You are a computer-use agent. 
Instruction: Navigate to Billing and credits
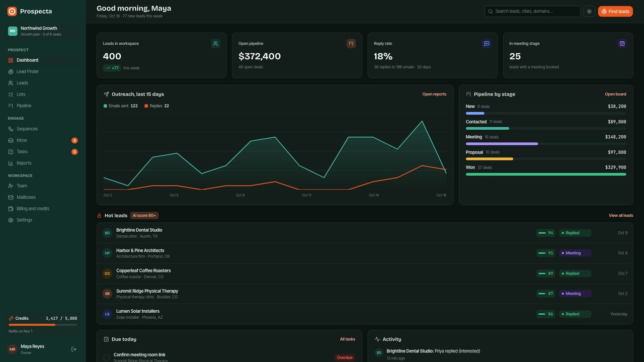pyautogui.click(x=43, y=209)
